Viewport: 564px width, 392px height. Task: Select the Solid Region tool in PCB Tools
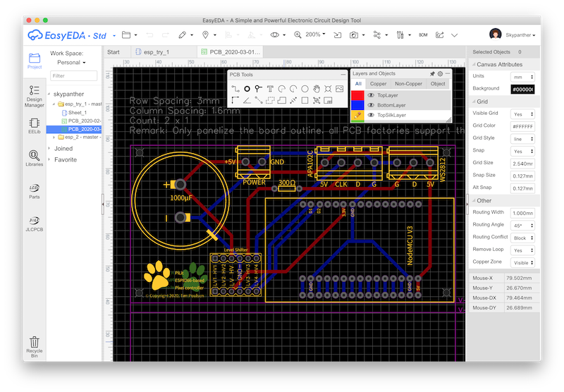pyautogui.click(x=281, y=100)
